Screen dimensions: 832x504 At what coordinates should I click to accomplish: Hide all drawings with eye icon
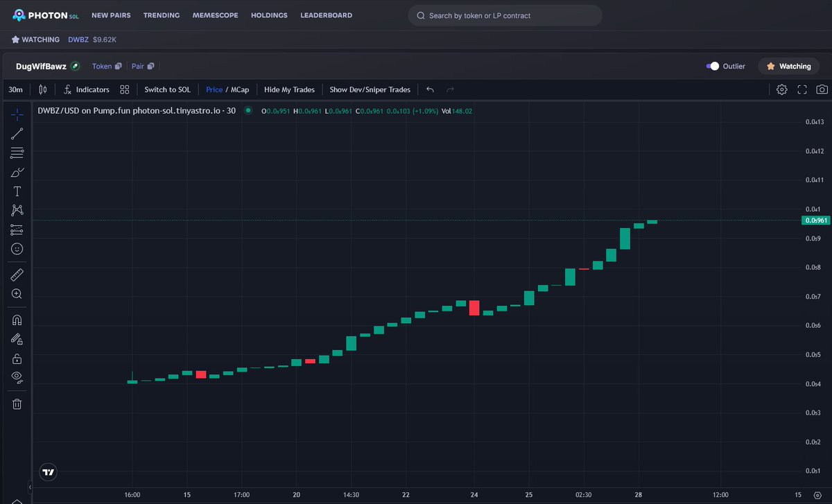coord(17,378)
